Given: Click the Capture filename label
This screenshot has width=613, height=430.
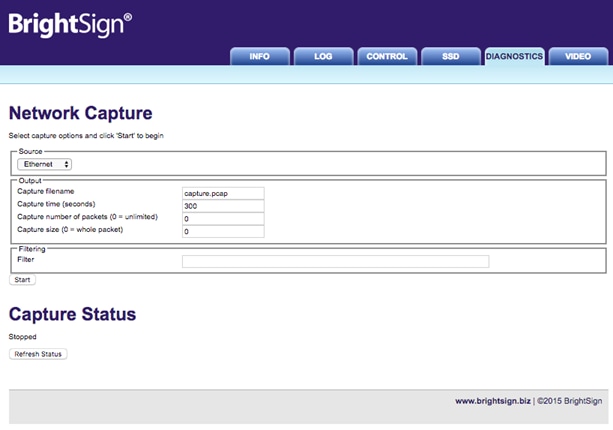Looking at the screenshot, I should [46, 191].
